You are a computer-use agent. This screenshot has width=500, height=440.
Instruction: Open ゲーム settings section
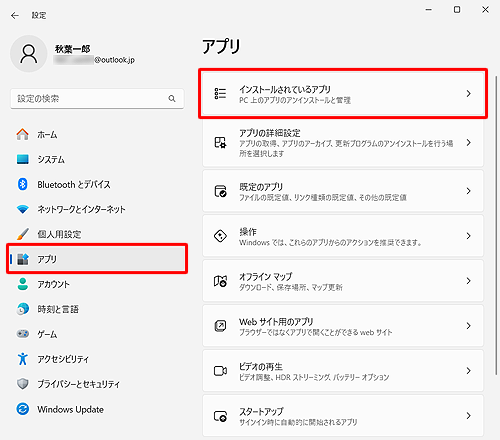97,334
